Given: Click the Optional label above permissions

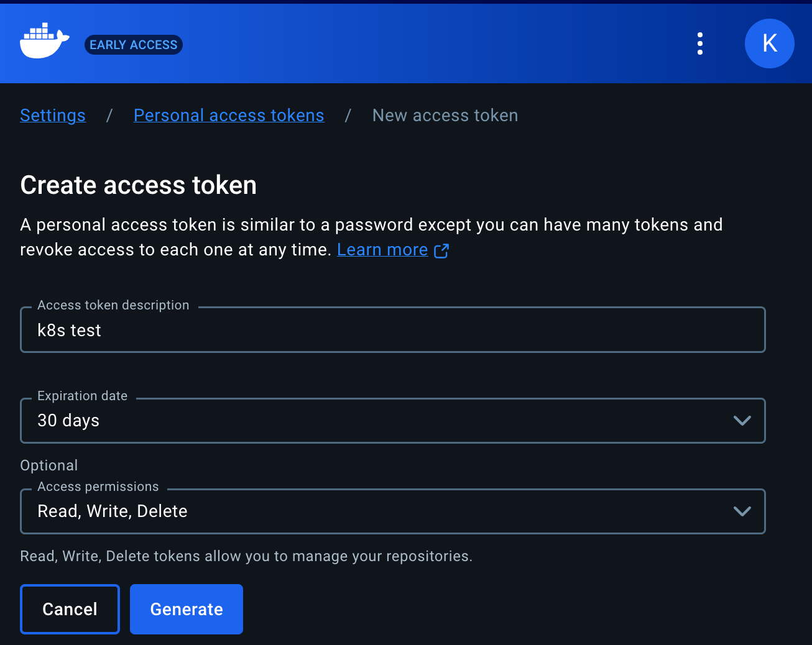Looking at the screenshot, I should [49, 465].
